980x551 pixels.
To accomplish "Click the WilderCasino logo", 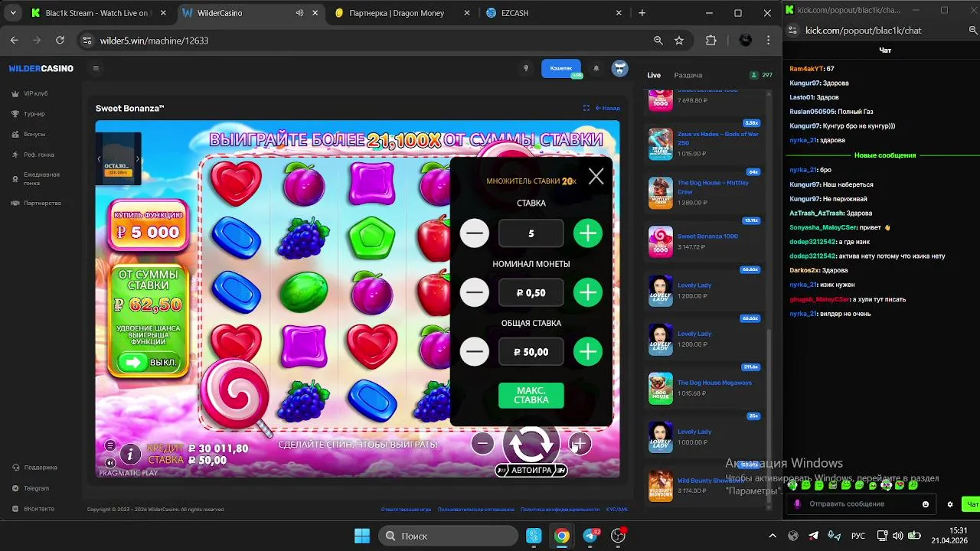I will [x=41, y=68].
